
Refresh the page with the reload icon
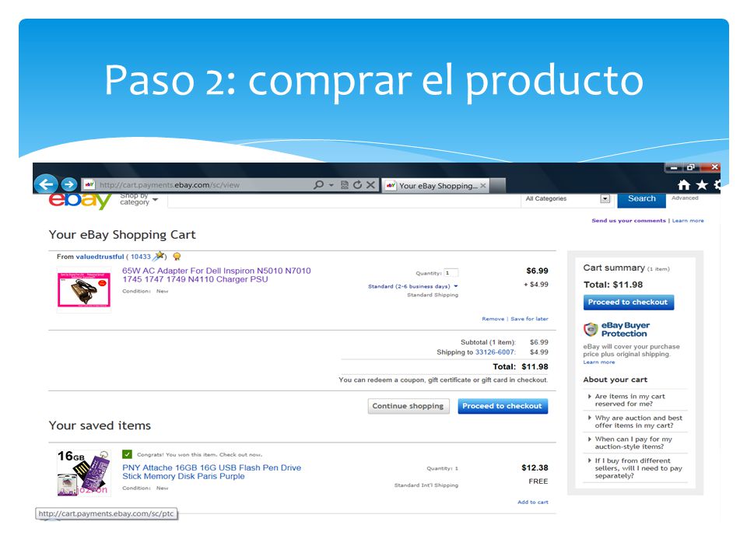click(357, 185)
